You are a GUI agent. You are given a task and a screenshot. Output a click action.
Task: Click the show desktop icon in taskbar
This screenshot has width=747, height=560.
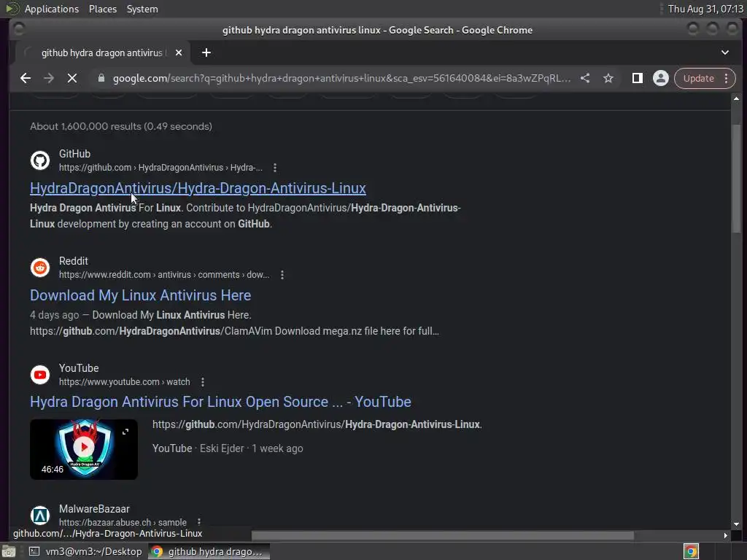pyautogui.click(x=9, y=551)
